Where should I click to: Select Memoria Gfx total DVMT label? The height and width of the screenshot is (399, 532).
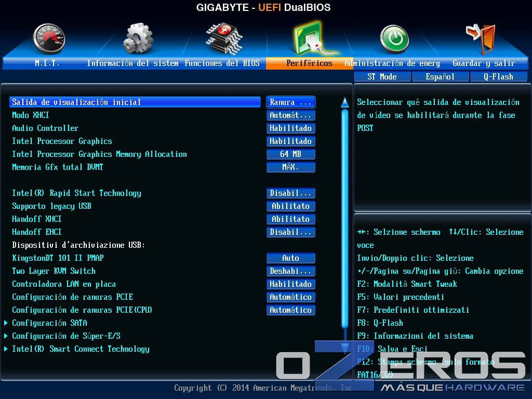pos(57,167)
